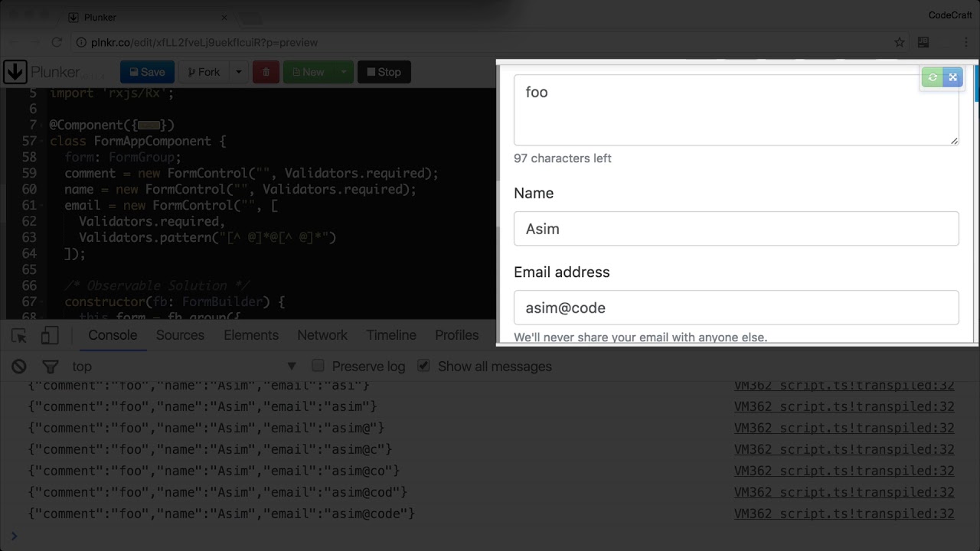Clear the console log icon
Screen dimensions: 980x551
[19, 367]
